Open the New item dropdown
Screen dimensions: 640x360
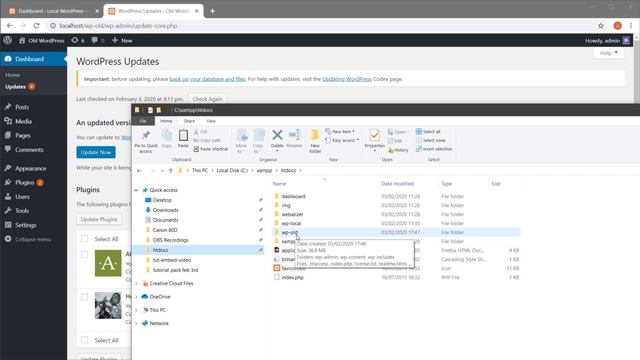pyautogui.click(x=340, y=131)
